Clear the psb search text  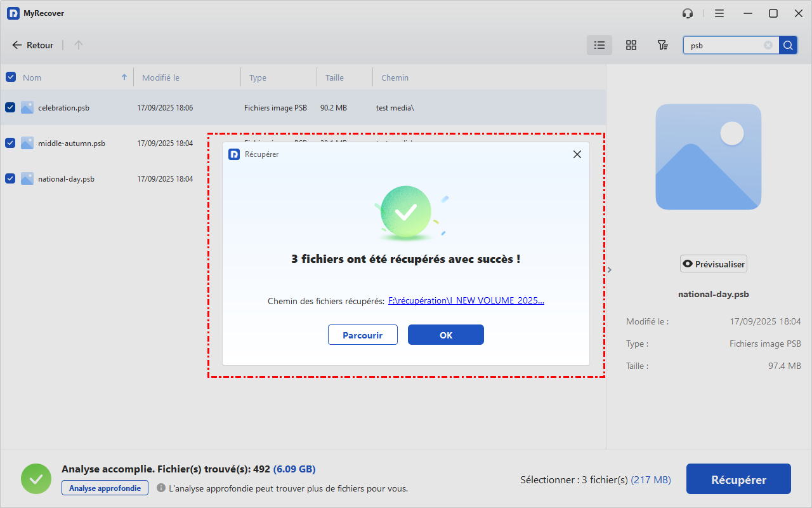click(768, 45)
